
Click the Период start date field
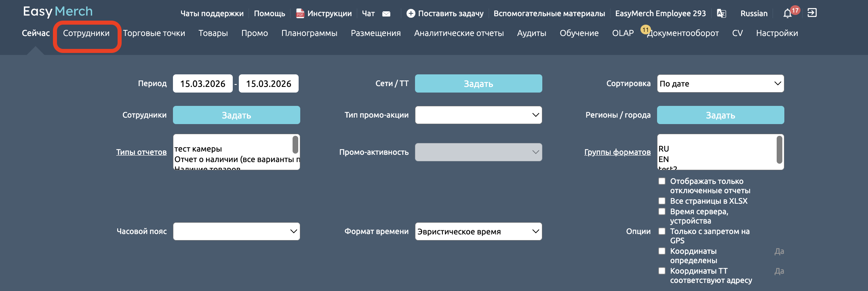tap(202, 84)
